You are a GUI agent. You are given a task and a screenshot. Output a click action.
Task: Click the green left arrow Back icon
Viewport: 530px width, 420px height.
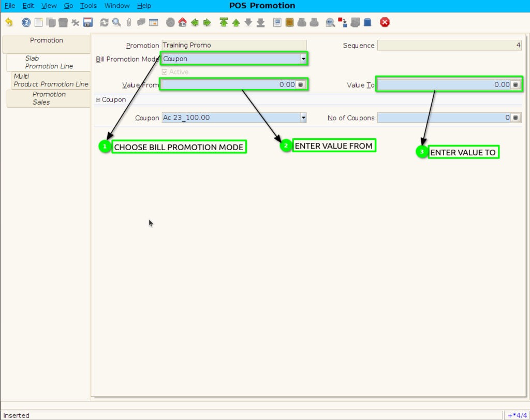(x=195, y=22)
